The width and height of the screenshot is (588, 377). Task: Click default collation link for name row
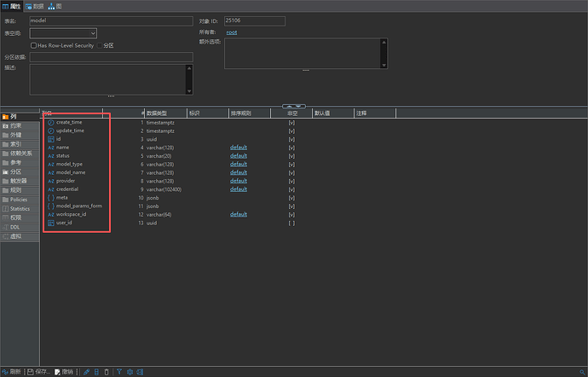239,148
